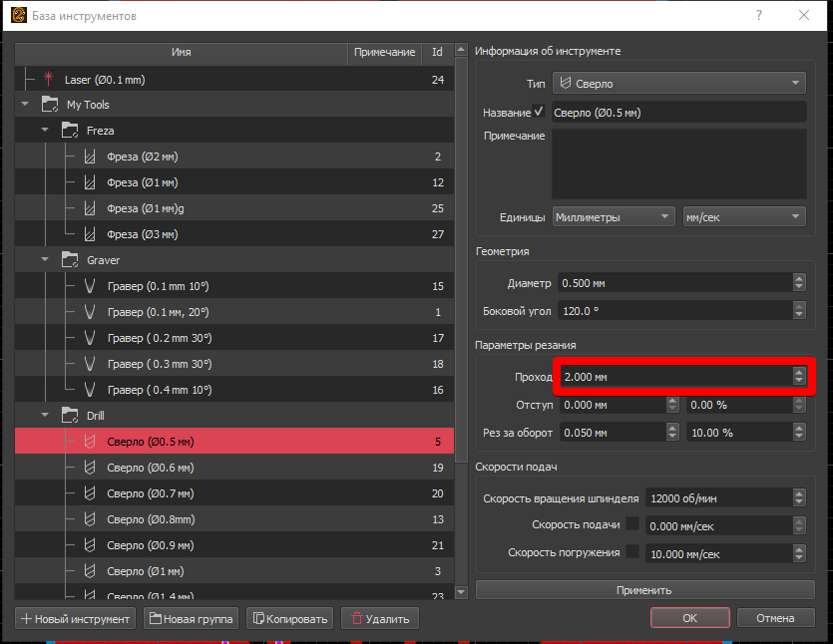
Task: Enable the Скорость погружения checkbox
Action: [x=632, y=551]
